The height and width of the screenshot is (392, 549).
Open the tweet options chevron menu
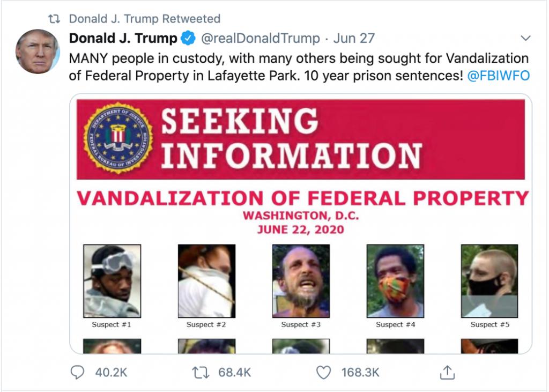pyautogui.click(x=525, y=38)
